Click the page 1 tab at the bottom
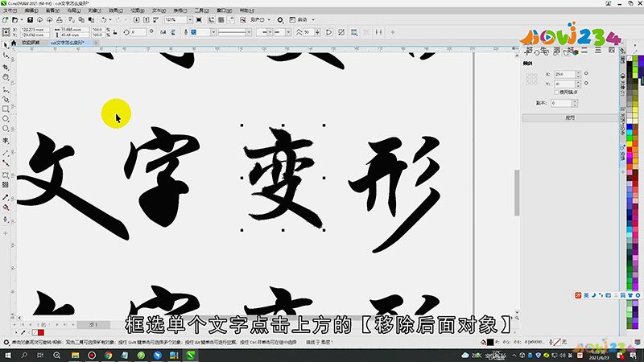Screen dimensions: 644x362 click(x=93, y=325)
